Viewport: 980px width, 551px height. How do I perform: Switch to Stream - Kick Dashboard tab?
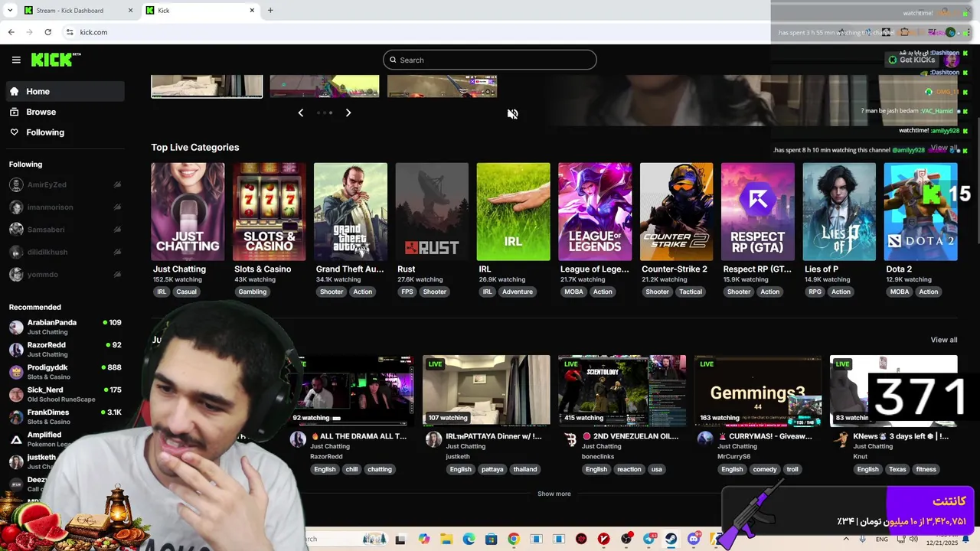pyautogui.click(x=80, y=11)
